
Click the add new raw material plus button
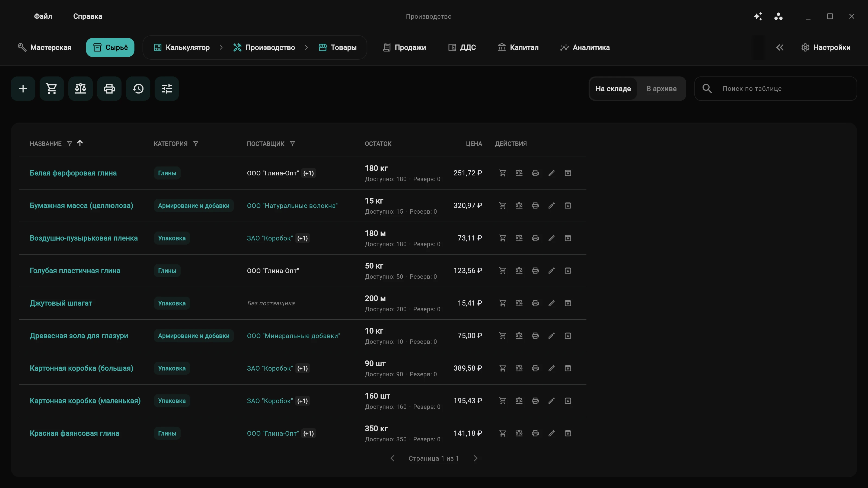tap(23, 89)
